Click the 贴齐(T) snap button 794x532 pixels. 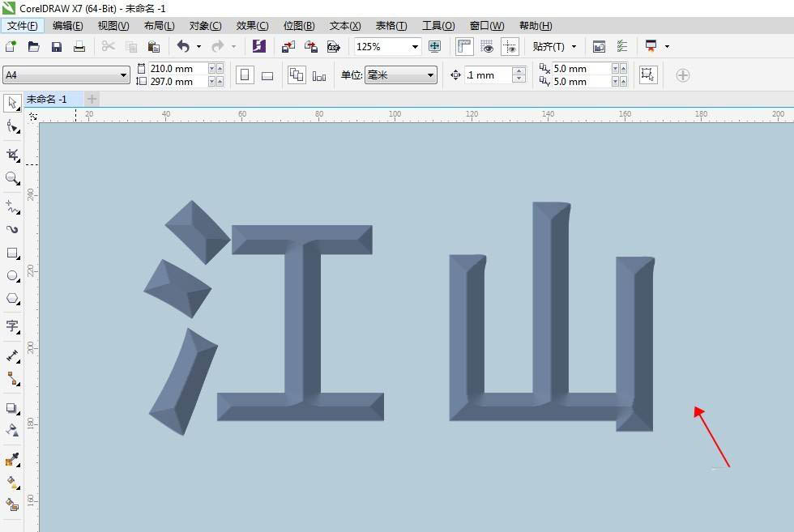554,47
